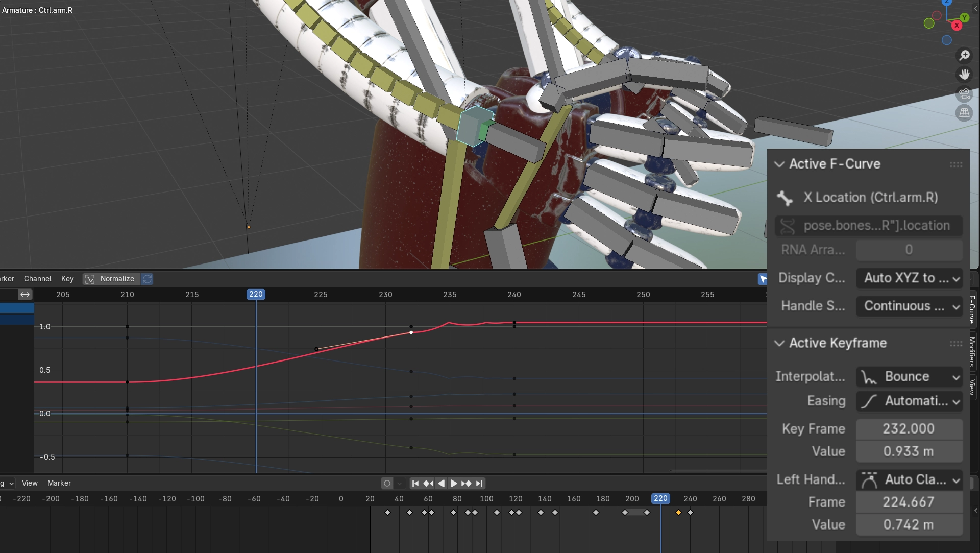Jump to next keyframe button

tap(466, 483)
